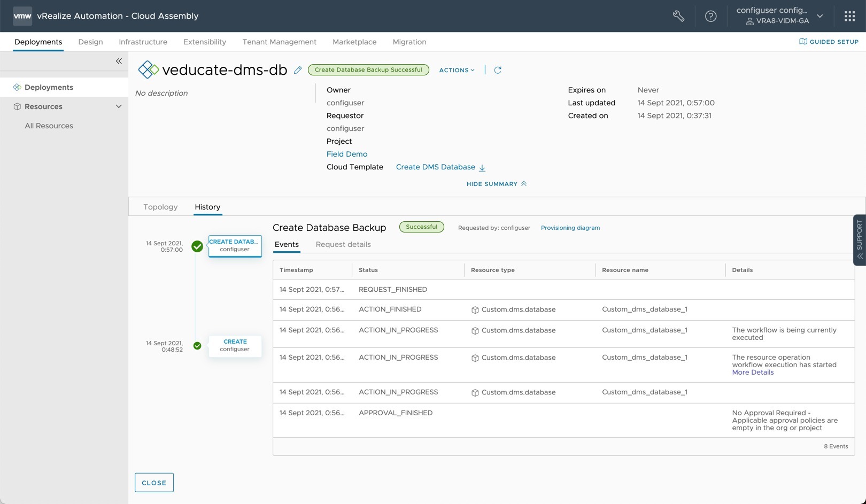The image size is (866, 504).
Task: Expand the SUPPORT side panel
Action: pos(860,240)
